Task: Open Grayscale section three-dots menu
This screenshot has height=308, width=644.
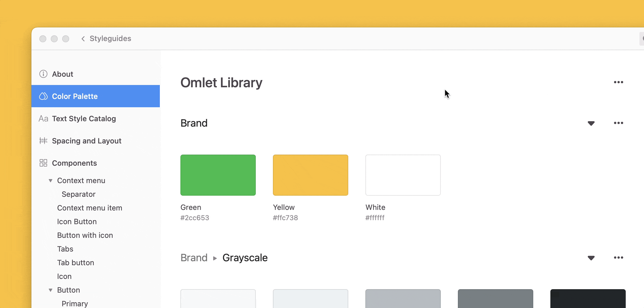Action: point(618,258)
